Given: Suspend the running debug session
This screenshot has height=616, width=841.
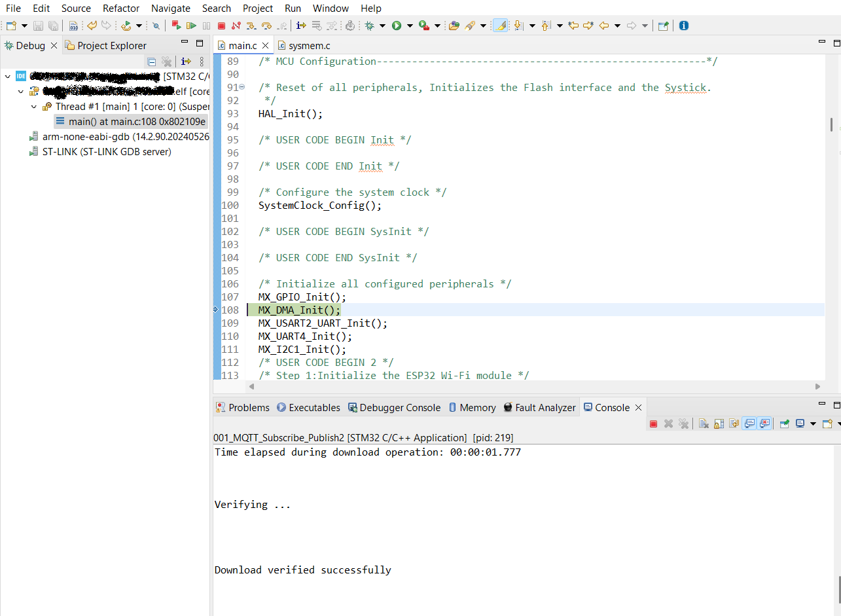Looking at the screenshot, I should tap(206, 26).
